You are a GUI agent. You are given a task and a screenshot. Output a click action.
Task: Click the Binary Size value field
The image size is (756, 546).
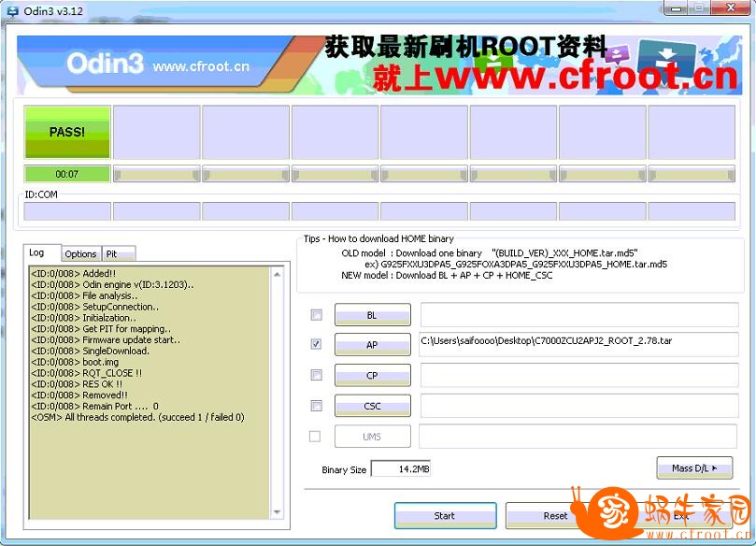401,468
